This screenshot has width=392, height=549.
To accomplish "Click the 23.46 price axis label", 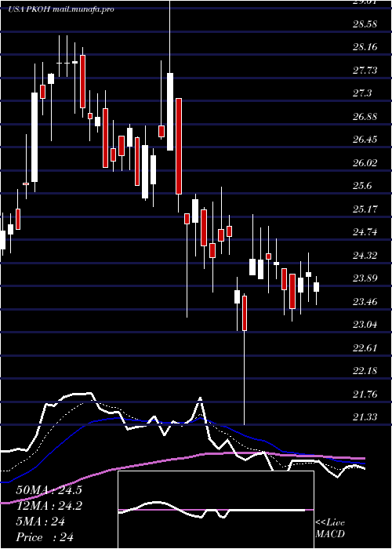I will [365, 301].
